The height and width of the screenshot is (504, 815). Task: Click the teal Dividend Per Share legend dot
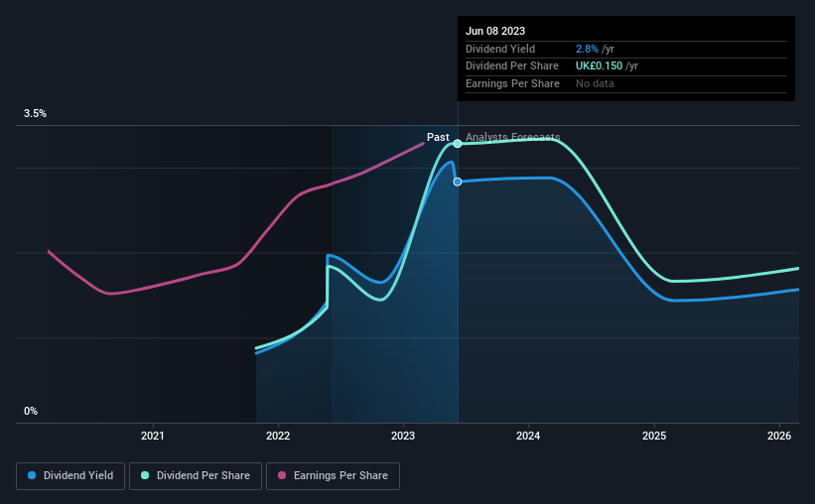[x=145, y=475]
